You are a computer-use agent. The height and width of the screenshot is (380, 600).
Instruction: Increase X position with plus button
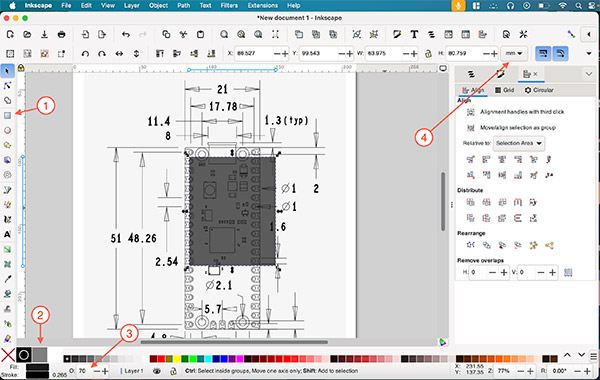285,54
